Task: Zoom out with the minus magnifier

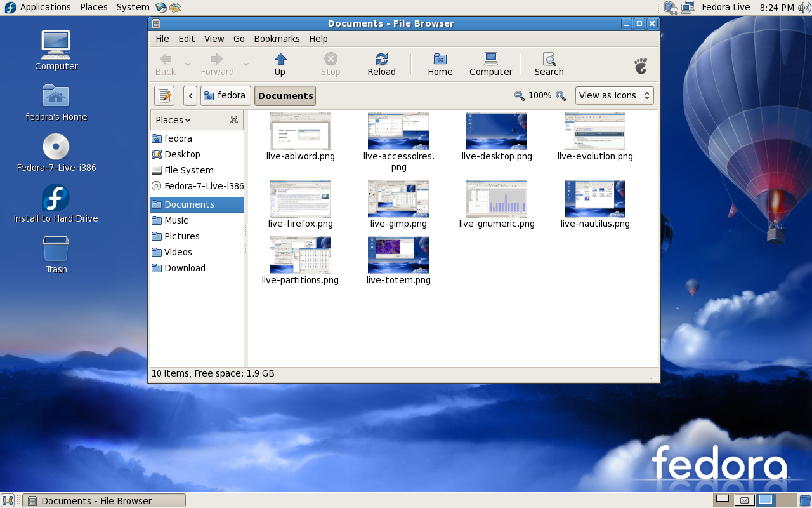Action: 519,96
